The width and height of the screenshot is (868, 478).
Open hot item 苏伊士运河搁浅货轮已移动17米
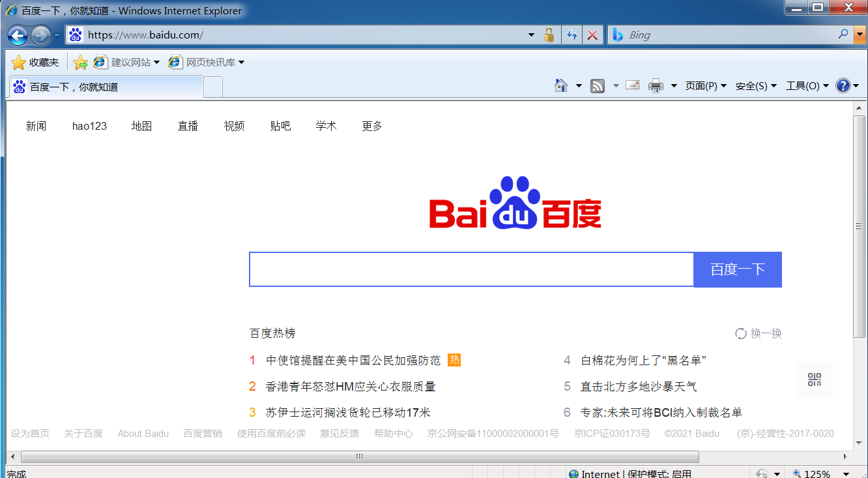348,413
